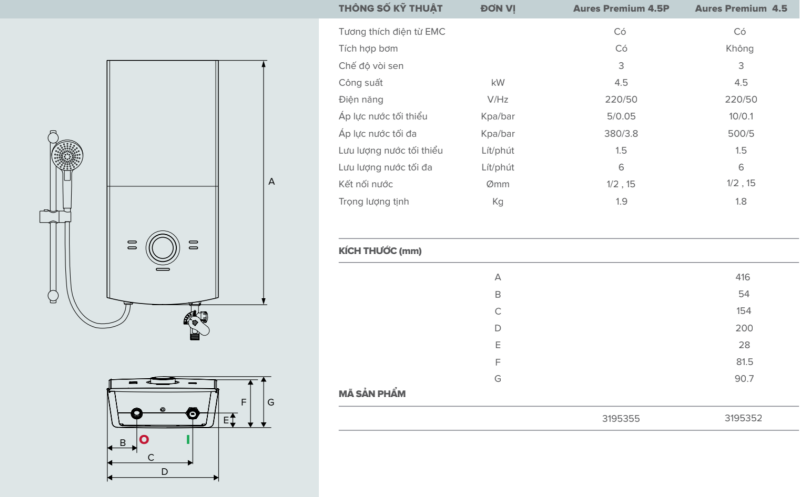Click the dimension D label under bottom view
801x497 pixels.
(163, 471)
